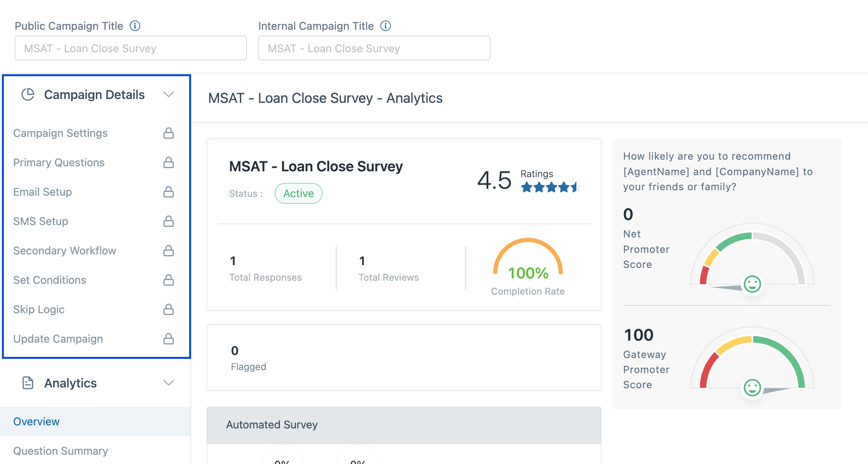Click the info icon next to Internal Campaign Title

pyautogui.click(x=386, y=26)
